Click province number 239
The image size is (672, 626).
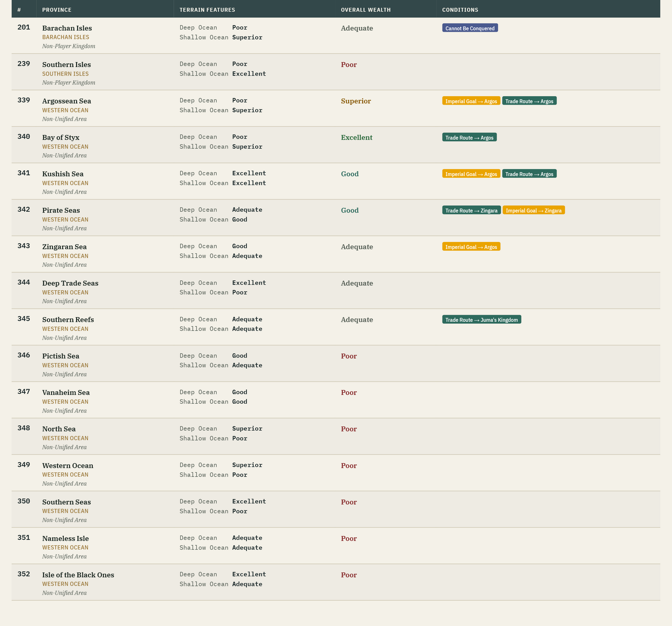[x=24, y=64]
